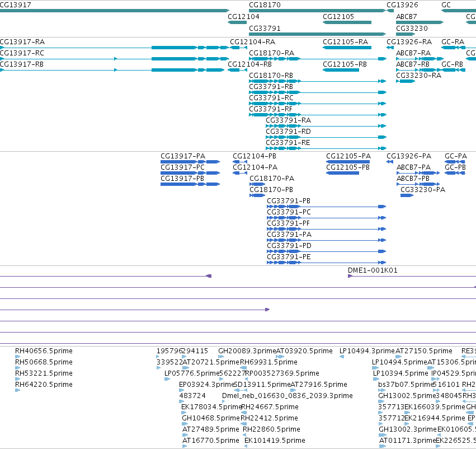Select EST label EK101419.5prime
The height and width of the screenshot is (449, 476).
275,441
